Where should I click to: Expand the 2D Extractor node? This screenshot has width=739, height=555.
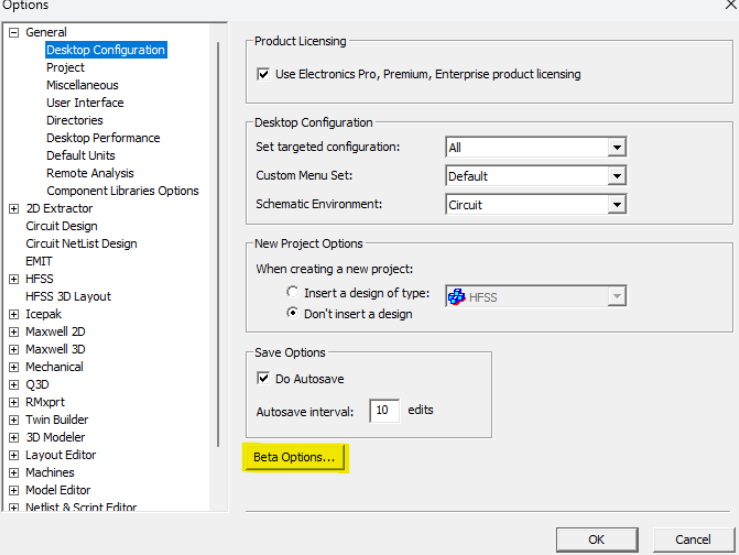pyautogui.click(x=14, y=209)
